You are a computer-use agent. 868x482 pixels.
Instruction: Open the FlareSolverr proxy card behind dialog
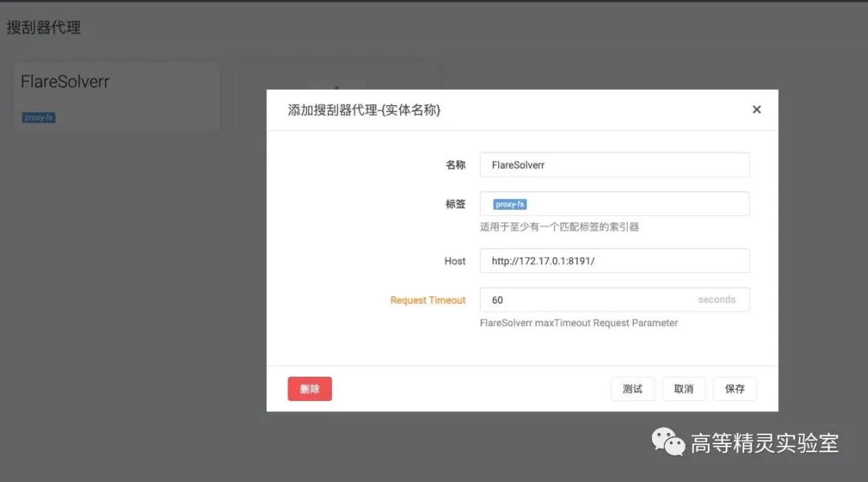coord(117,96)
